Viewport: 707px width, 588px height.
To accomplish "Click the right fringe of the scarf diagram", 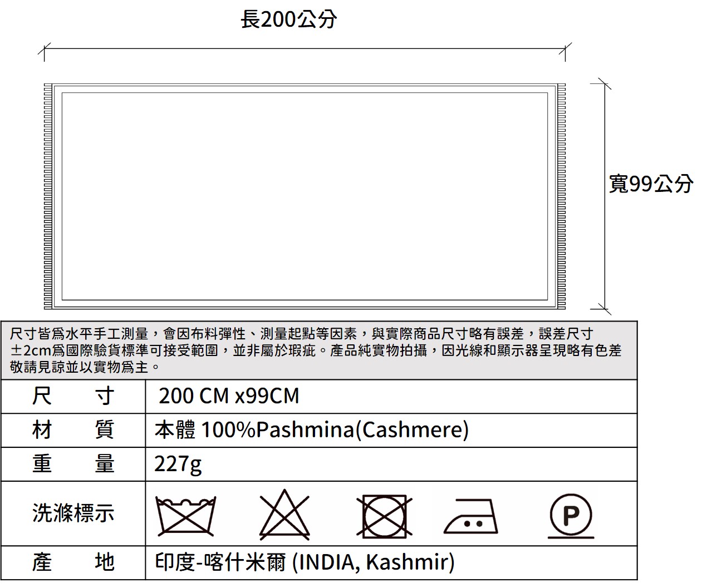I will [x=561, y=196].
